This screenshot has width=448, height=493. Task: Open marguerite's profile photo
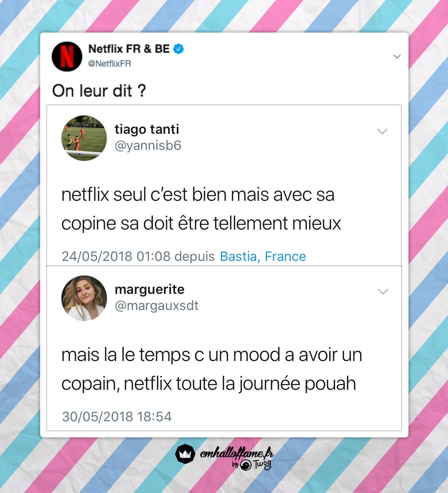click(x=84, y=298)
